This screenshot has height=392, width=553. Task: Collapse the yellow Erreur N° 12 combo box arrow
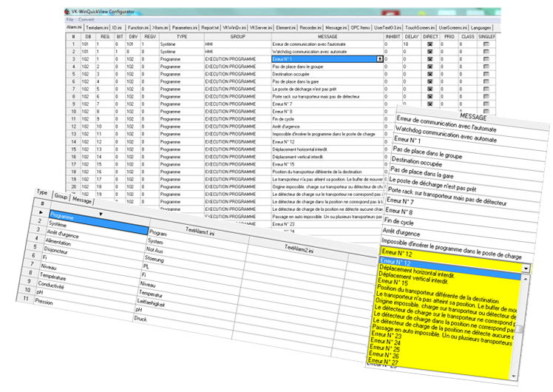(x=526, y=268)
